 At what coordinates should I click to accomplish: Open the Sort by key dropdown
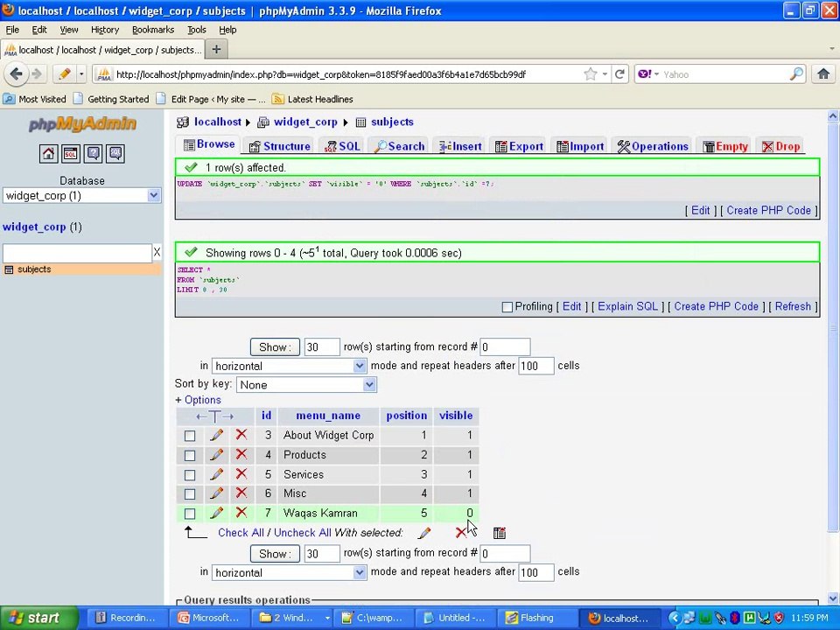click(x=306, y=385)
